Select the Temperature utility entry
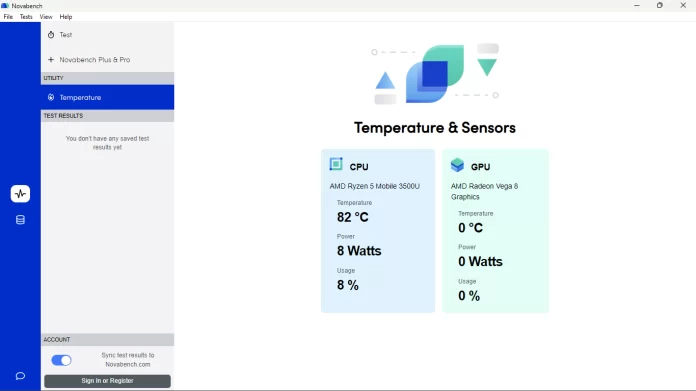 pos(107,97)
